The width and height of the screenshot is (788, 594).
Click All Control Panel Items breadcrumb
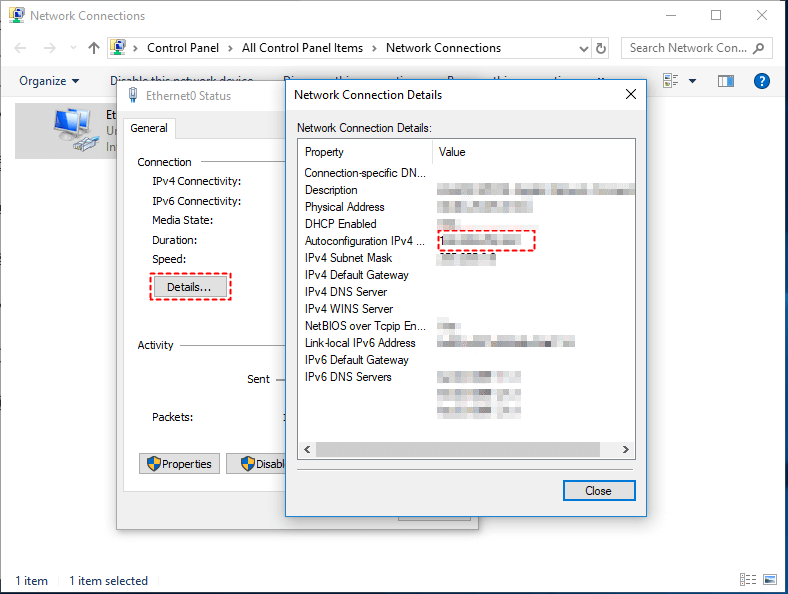[302, 48]
